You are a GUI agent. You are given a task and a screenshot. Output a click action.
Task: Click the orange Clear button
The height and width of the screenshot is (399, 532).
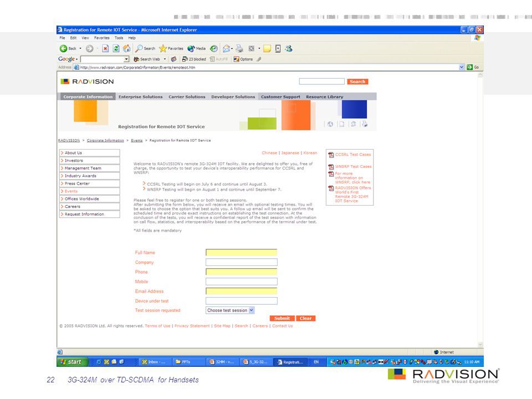tap(306, 318)
